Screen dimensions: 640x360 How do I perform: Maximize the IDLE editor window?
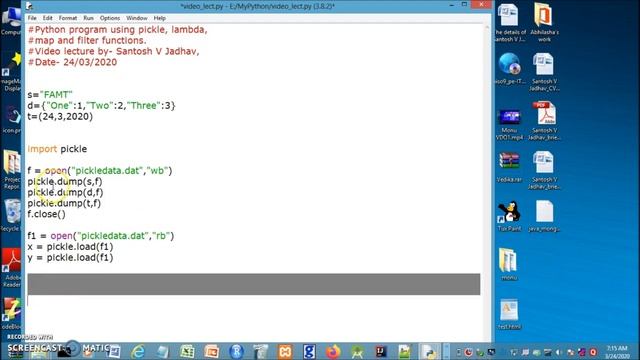pos(464,4)
